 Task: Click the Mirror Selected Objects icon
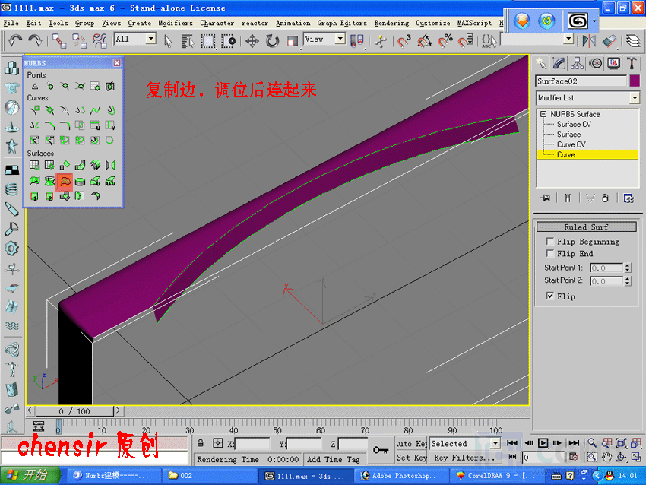pos(590,41)
